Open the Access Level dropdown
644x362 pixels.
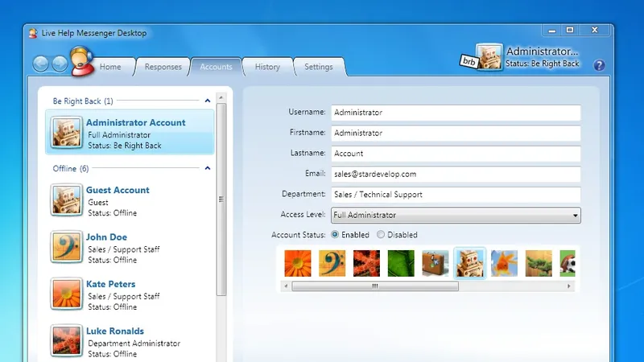pyautogui.click(x=456, y=215)
